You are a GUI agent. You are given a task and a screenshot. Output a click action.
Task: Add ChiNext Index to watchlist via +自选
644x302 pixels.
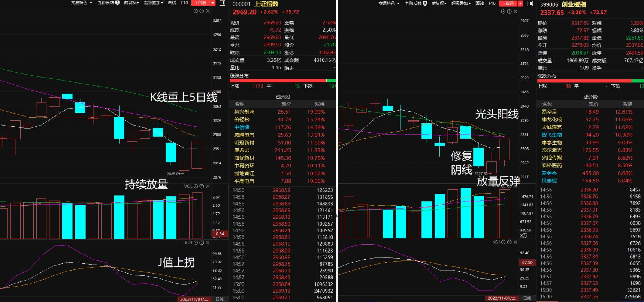point(508,3)
